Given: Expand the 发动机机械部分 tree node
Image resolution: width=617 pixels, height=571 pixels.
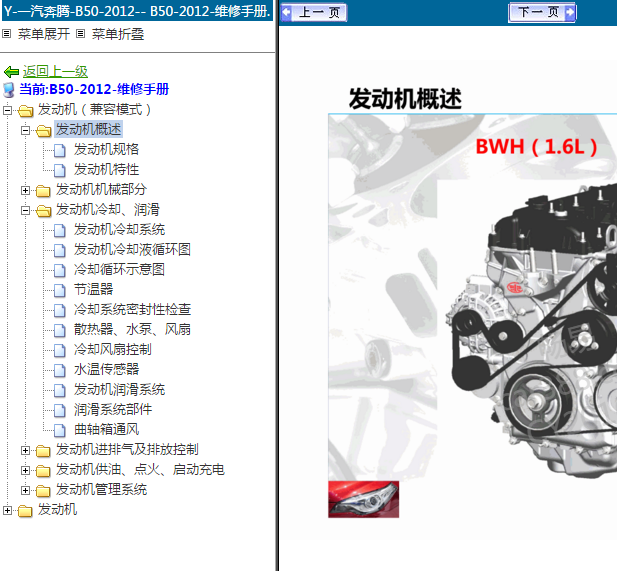Looking at the screenshot, I should (x=25, y=190).
